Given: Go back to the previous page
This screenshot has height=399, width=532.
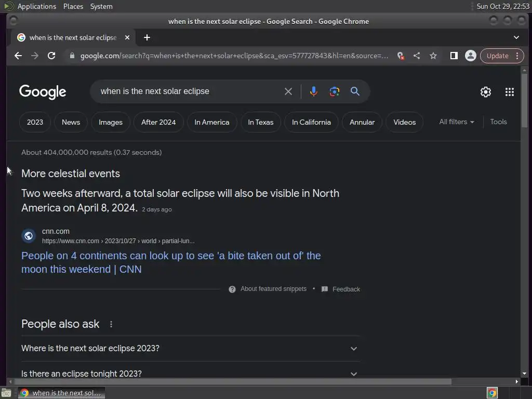Looking at the screenshot, I should coord(18,56).
